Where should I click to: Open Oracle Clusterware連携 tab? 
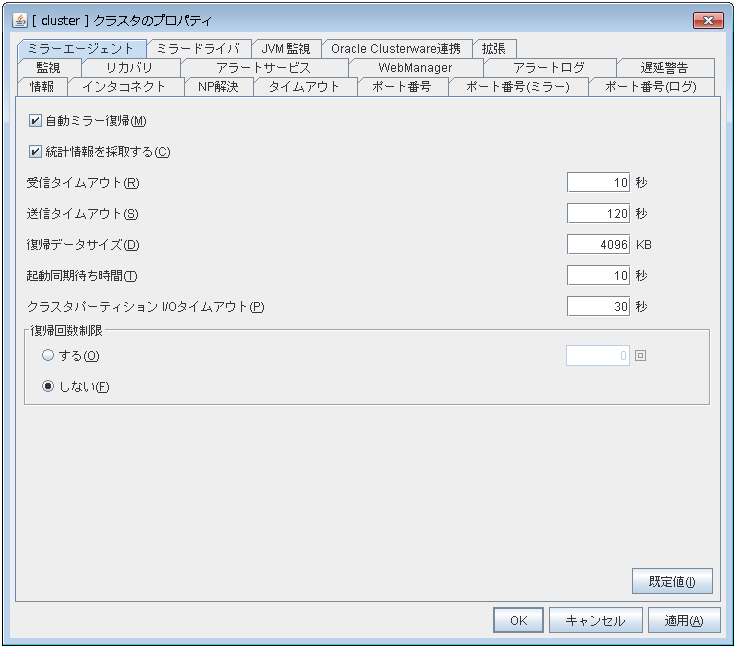pos(396,48)
